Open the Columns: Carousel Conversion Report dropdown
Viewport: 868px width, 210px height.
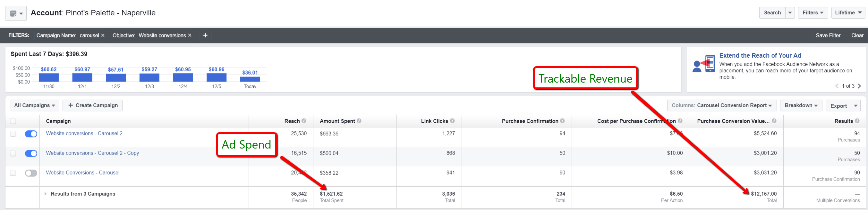point(722,105)
